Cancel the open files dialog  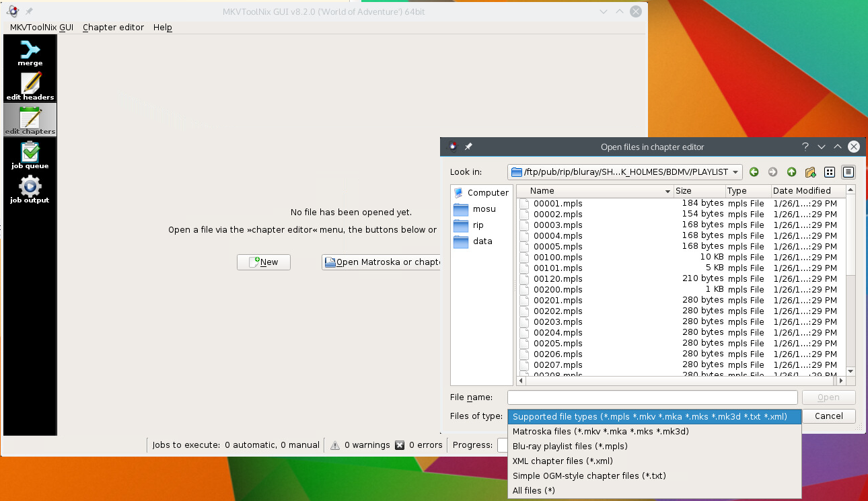828,416
